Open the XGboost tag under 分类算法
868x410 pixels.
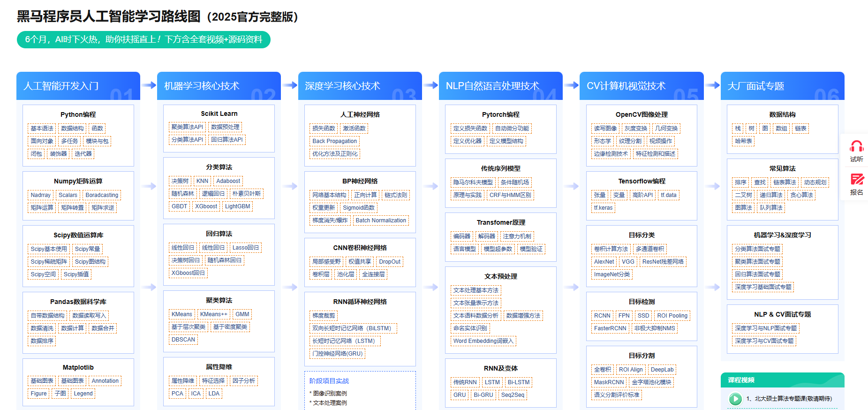click(x=206, y=206)
